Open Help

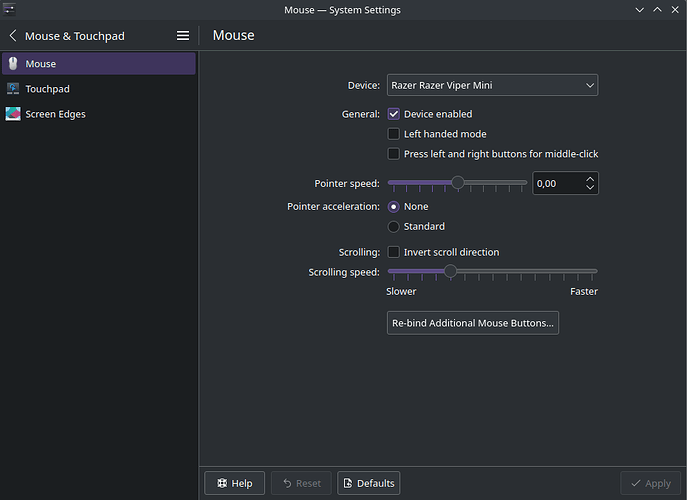click(234, 483)
